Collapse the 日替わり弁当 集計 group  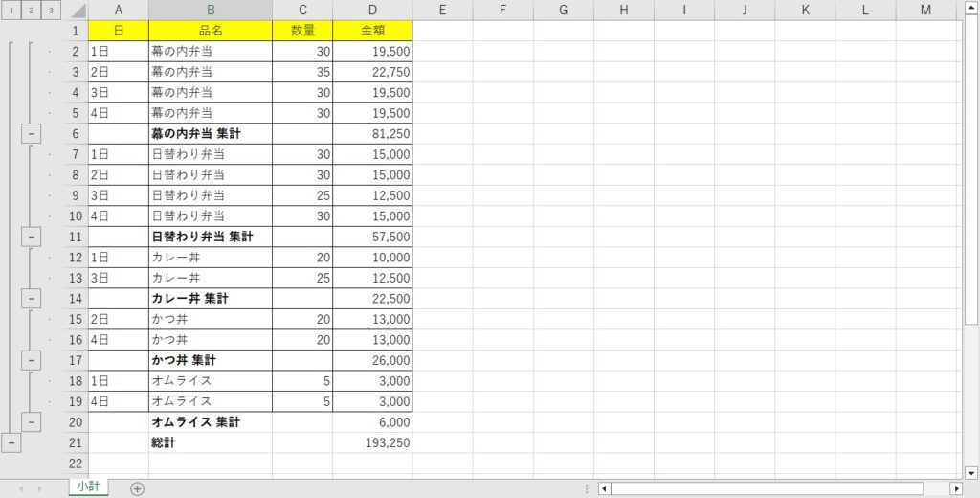31,237
